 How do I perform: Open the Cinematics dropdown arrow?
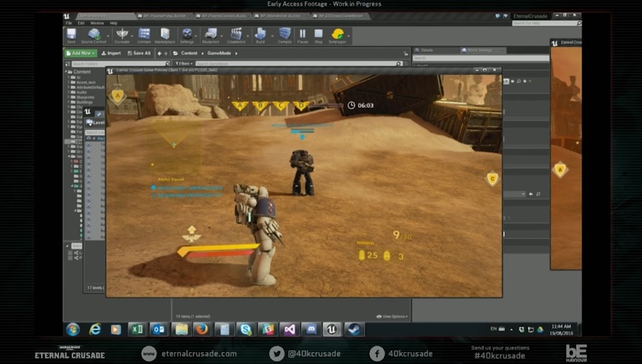coord(248,36)
